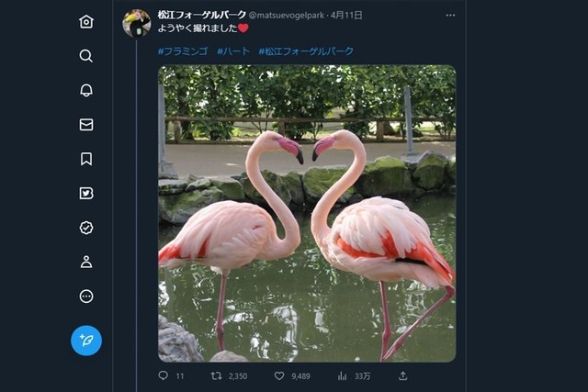Open Verified checkmark icon in sidebar
588x392 pixels.
pyautogui.click(x=86, y=228)
